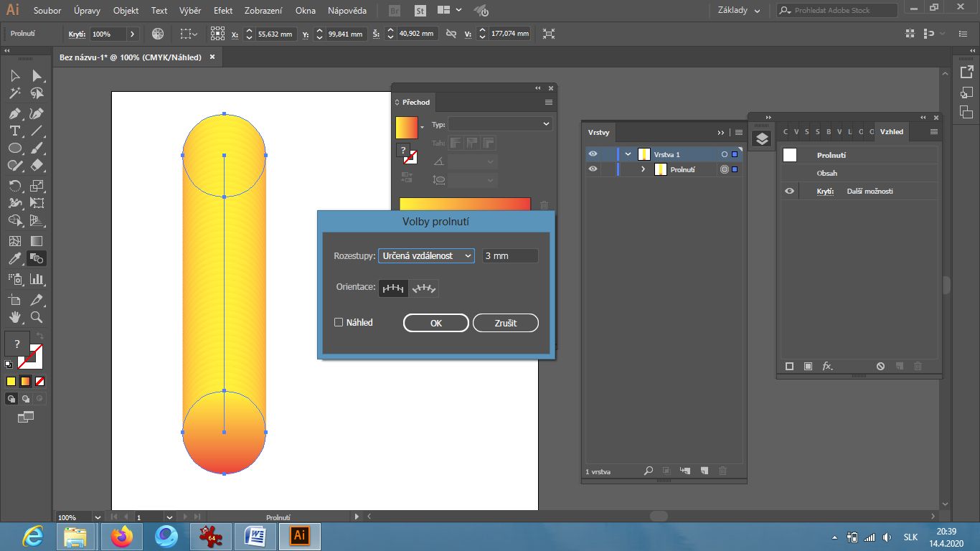
Task: Choose align-to-path orientation icon in dialog
Action: pyautogui.click(x=424, y=288)
